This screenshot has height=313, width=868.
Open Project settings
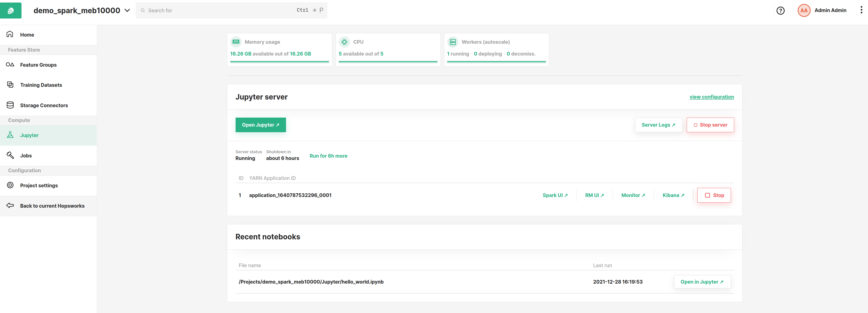tap(48, 185)
